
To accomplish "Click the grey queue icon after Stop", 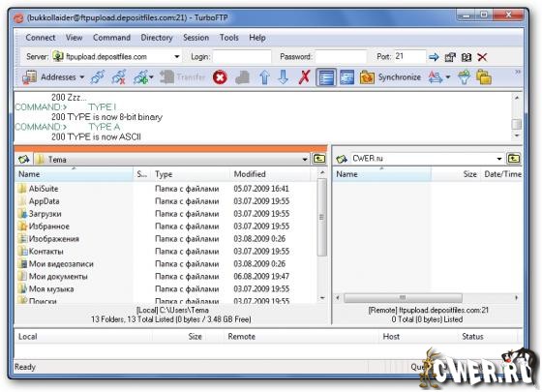I will point(242,77).
